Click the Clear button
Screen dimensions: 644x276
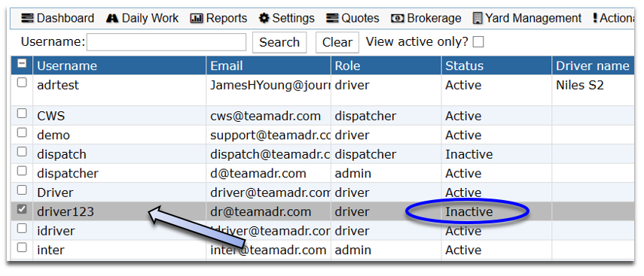[337, 42]
